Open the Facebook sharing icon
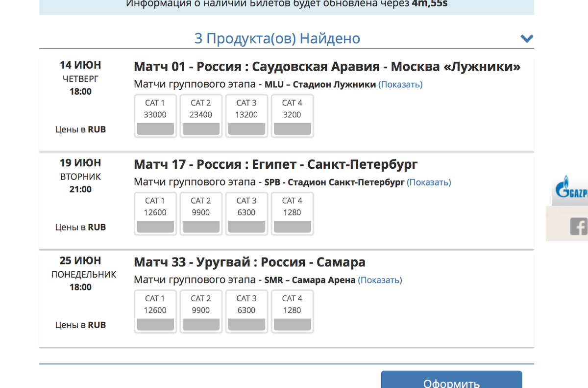Screen dimensions: 588x388 pos(579,227)
